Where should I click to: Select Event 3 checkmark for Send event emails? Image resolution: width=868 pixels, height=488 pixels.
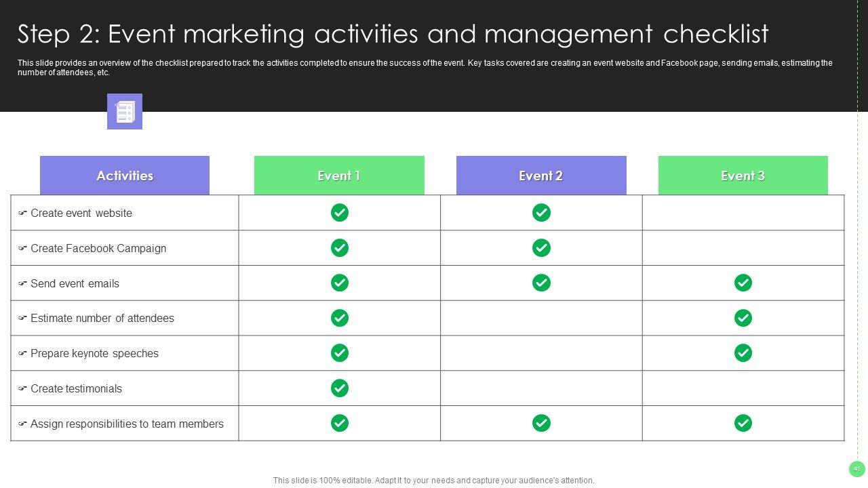[743, 283]
